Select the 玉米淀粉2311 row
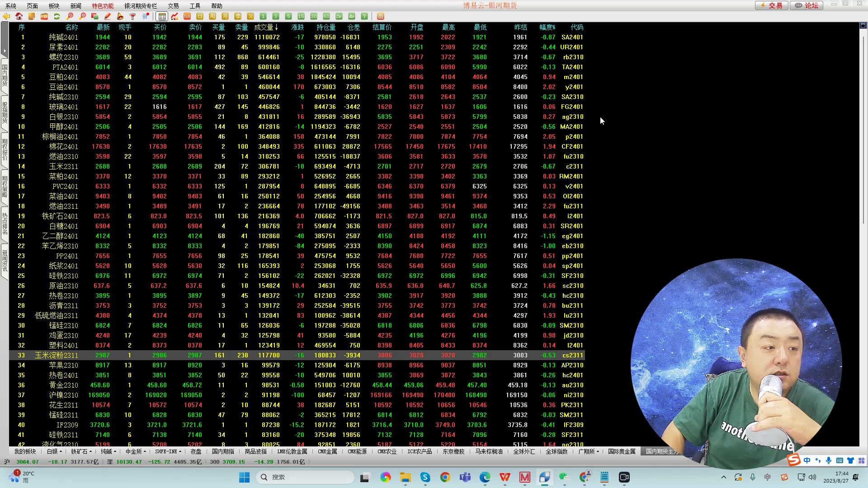Image resolution: width=868 pixels, height=488 pixels. click(57, 355)
